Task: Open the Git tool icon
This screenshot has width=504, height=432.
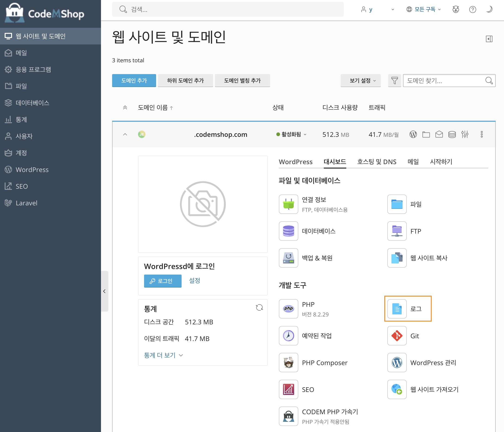Action: point(397,336)
